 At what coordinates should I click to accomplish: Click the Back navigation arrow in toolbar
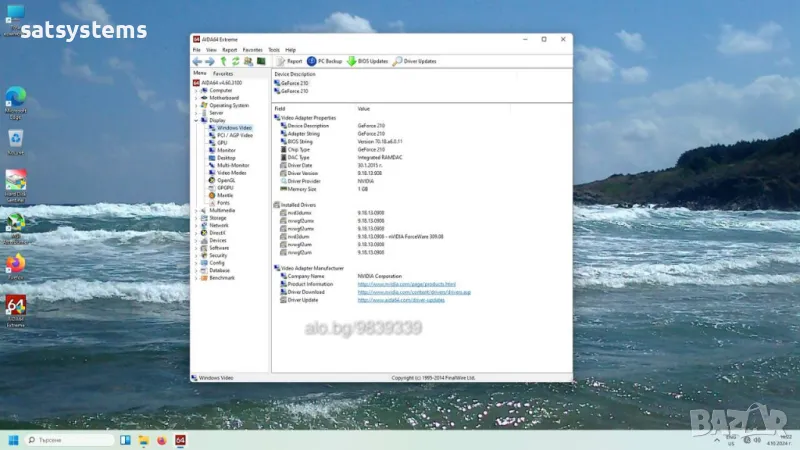pos(197,61)
